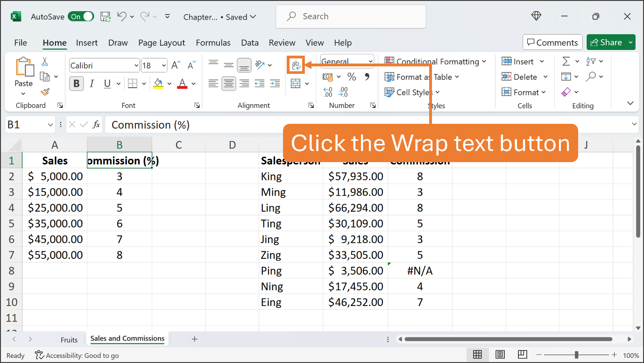644x363 pixels.
Task: Click the Save icon in title bar
Action: 106,16
